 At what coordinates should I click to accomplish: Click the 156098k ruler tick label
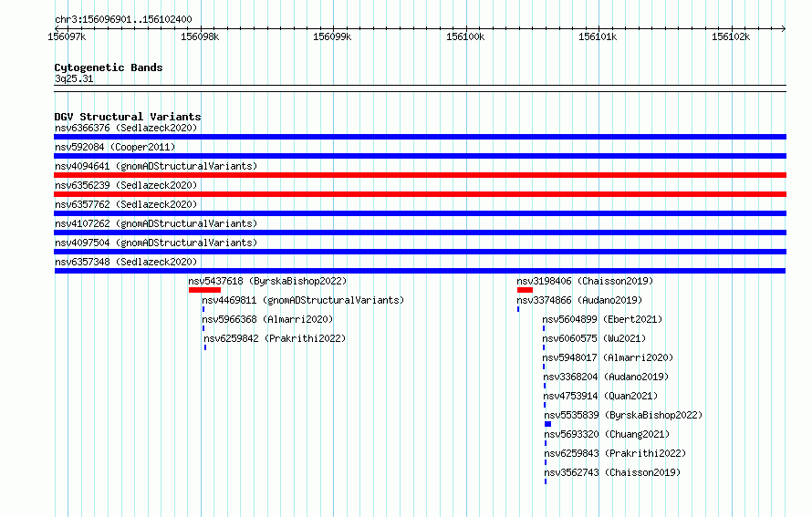(200, 36)
